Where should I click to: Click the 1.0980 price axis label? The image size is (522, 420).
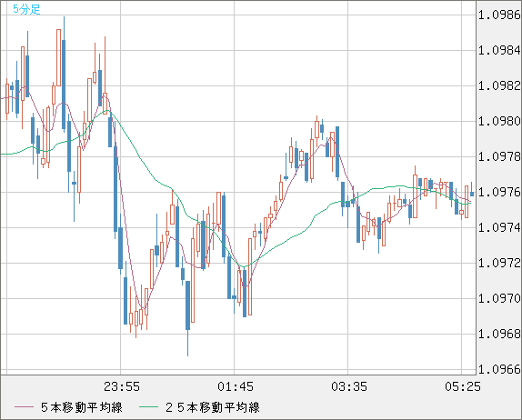(x=499, y=121)
